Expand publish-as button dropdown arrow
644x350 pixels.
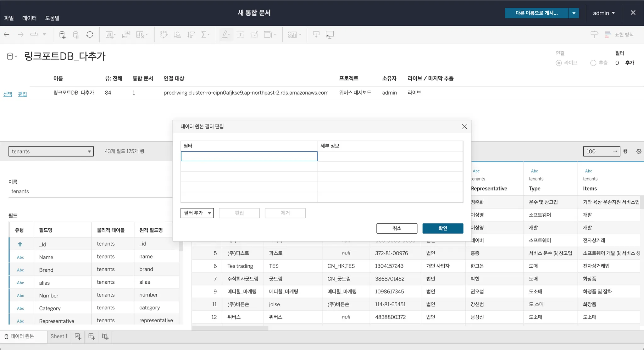574,13
